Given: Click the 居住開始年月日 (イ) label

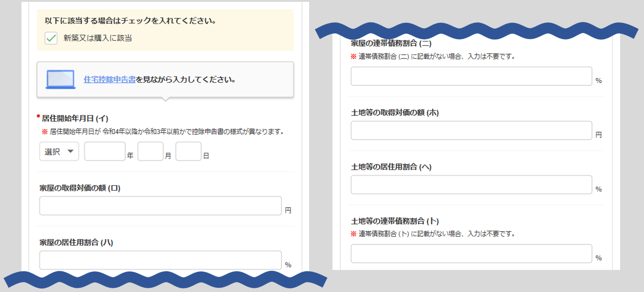Looking at the screenshot, I should point(75,118).
